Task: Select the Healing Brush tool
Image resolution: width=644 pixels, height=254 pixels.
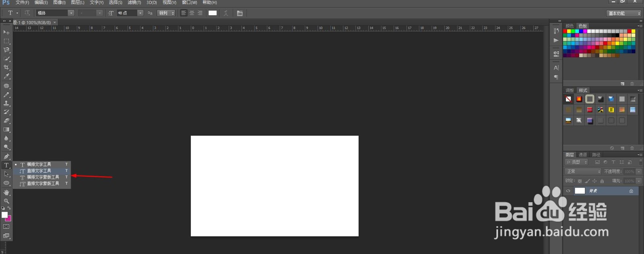Action: [x=6, y=86]
